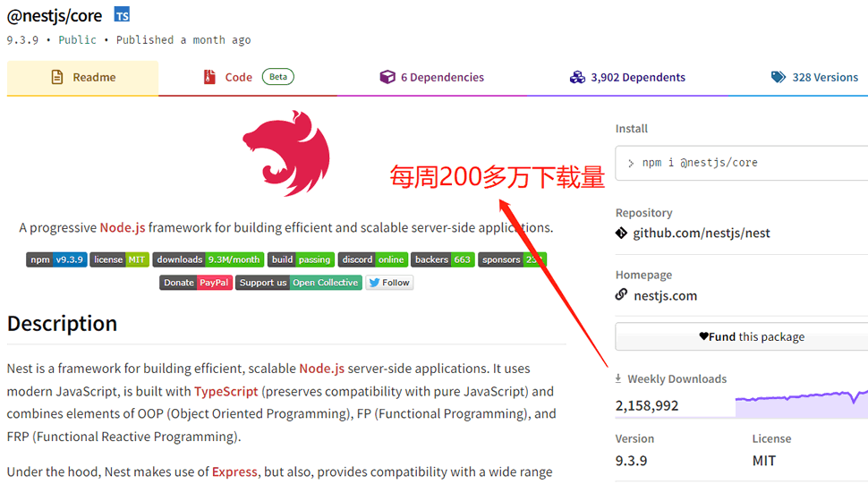Click the Homepage section heading
The image size is (868, 484).
point(643,275)
